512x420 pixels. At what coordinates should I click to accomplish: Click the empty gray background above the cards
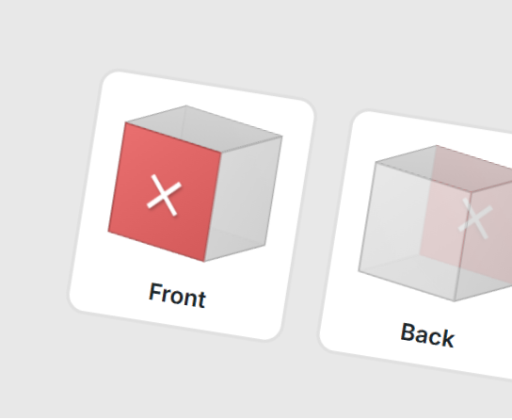point(256,36)
